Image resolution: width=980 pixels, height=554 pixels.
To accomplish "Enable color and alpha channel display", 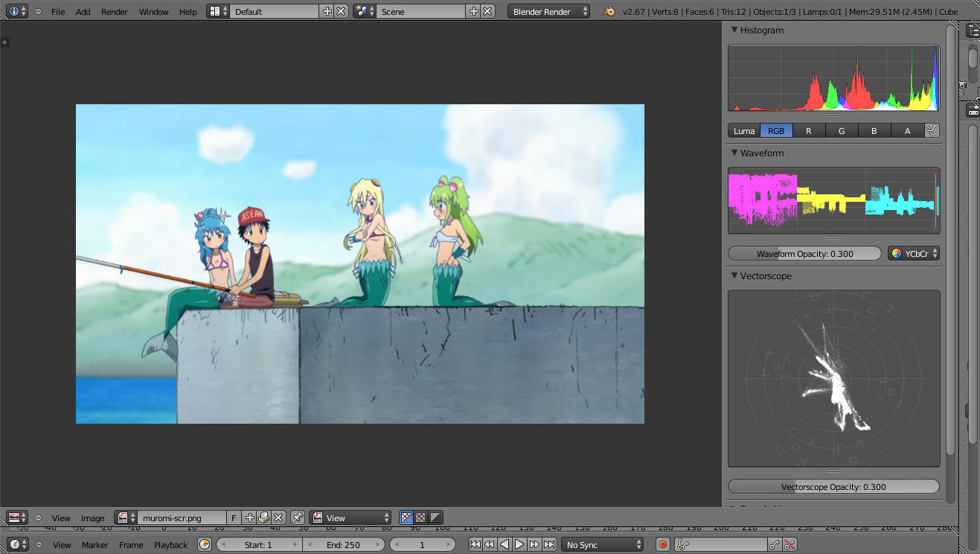I will pos(406,518).
